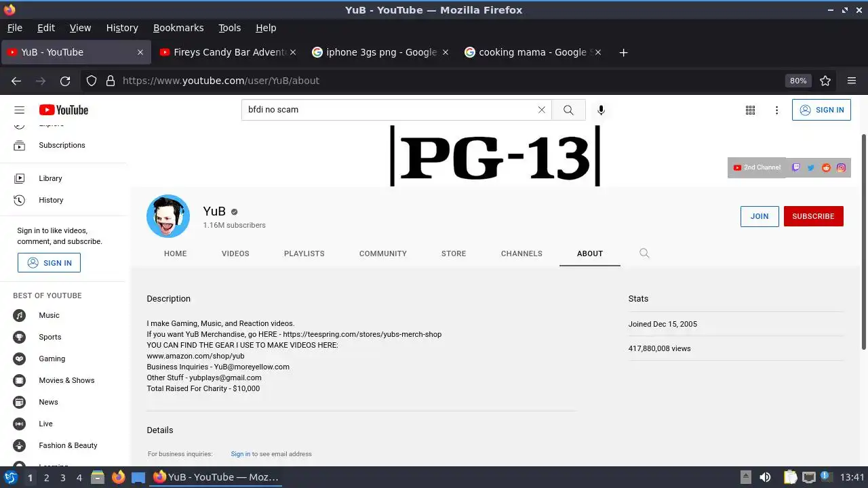The width and height of the screenshot is (868, 488).
Task: Open the Bookmarks menu
Action: (178, 28)
